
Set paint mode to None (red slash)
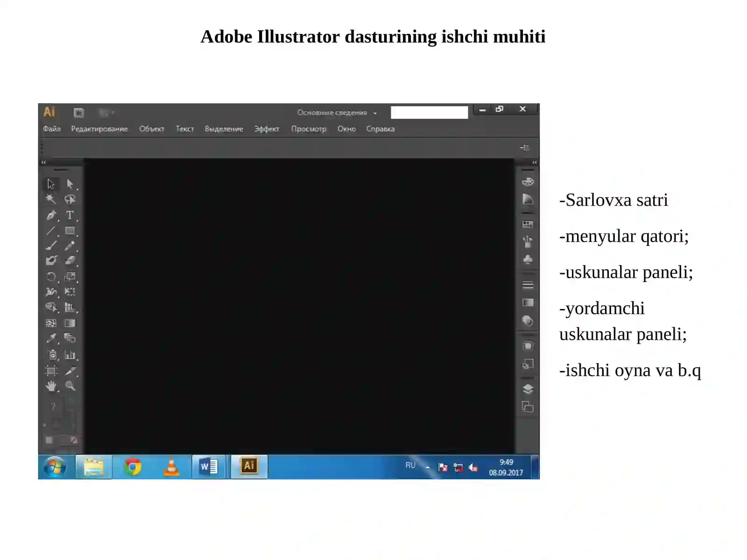point(74,440)
